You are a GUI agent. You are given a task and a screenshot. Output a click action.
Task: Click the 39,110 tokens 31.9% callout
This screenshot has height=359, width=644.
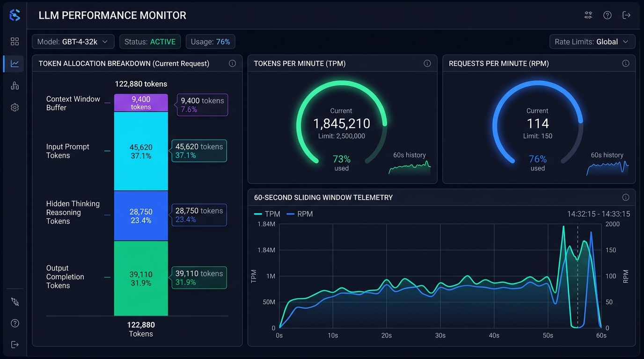pos(199,278)
